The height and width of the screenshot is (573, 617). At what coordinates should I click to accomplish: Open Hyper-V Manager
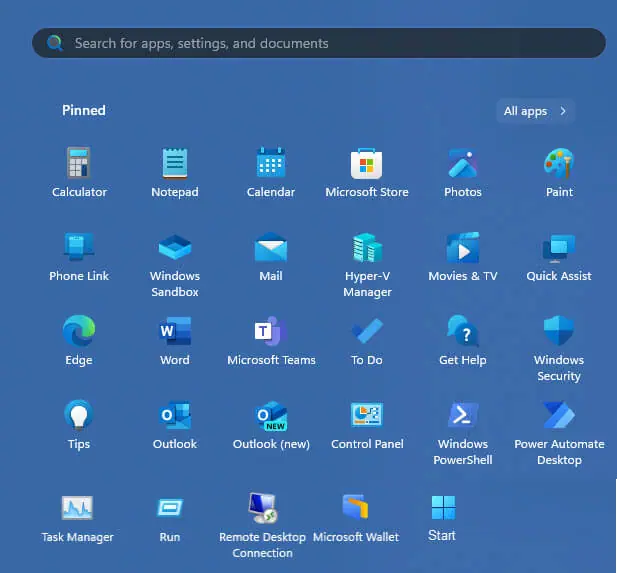[367, 264]
